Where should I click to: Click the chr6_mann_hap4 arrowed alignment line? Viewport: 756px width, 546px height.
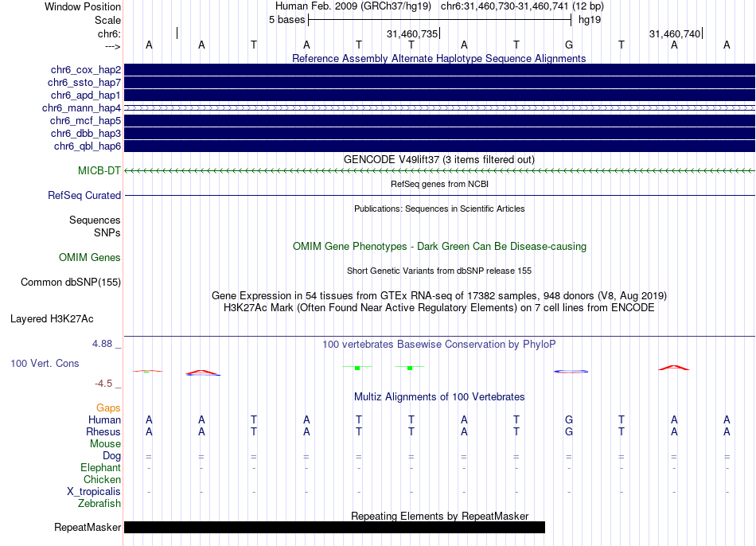[440, 108]
